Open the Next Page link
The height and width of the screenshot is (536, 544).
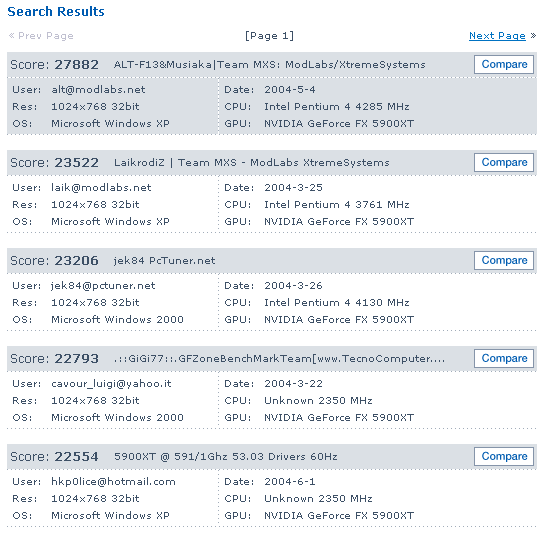(x=497, y=36)
